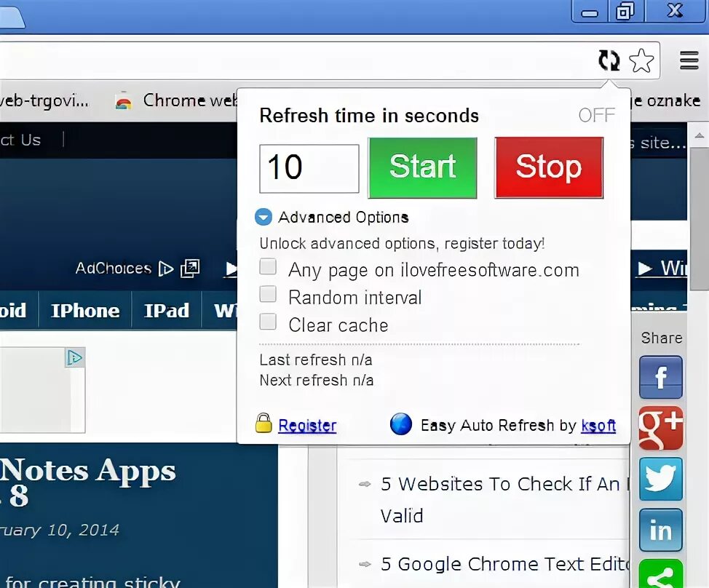709x588 pixels.
Task: Share on Google Plus
Action: [661, 428]
